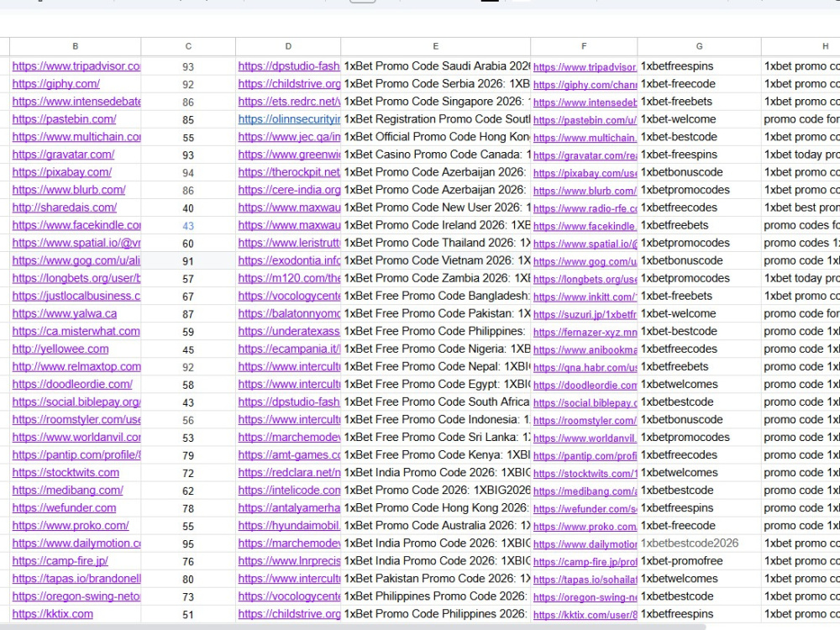
Task: Click the horizontal scrollbar at the bottom
Action: [x=354, y=627]
